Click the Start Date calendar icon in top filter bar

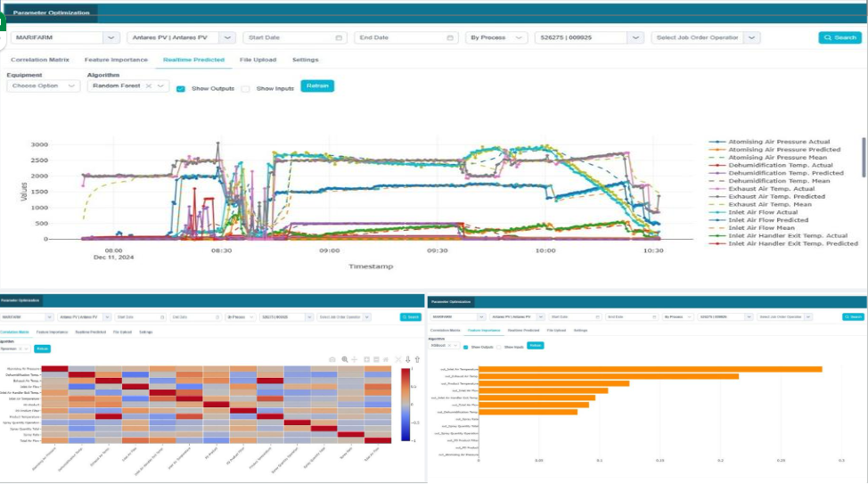pos(339,37)
